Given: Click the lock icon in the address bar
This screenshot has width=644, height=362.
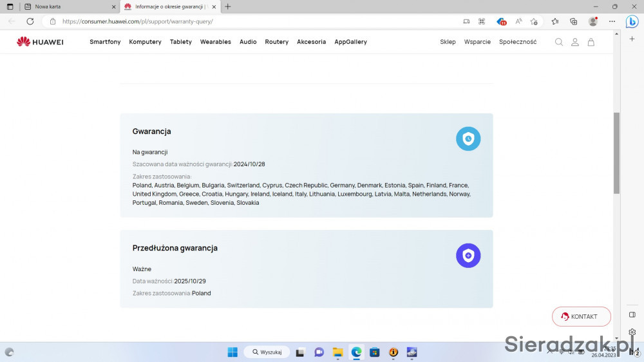Looking at the screenshot, I should pos(53,21).
